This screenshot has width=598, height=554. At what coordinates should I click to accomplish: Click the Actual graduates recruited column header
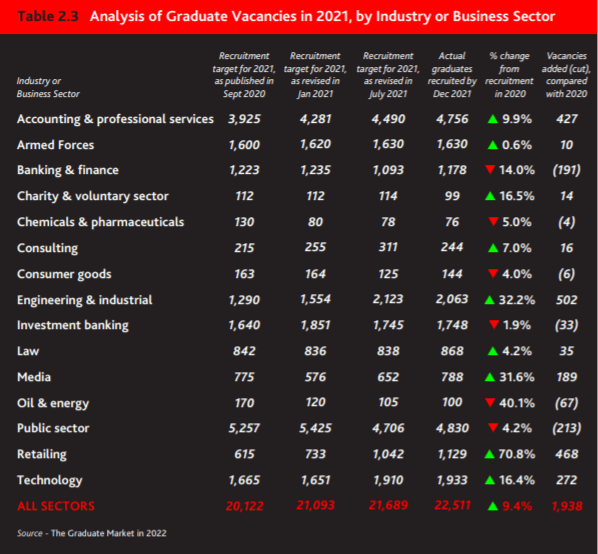click(452, 75)
